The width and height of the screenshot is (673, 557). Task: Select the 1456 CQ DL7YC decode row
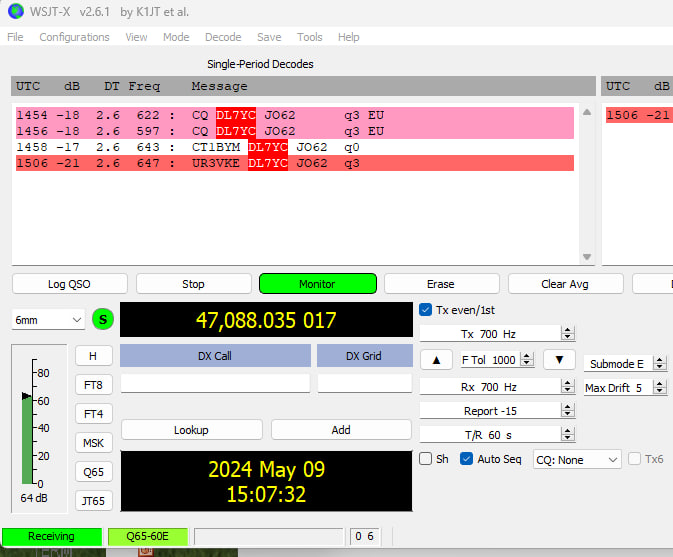pos(295,131)
